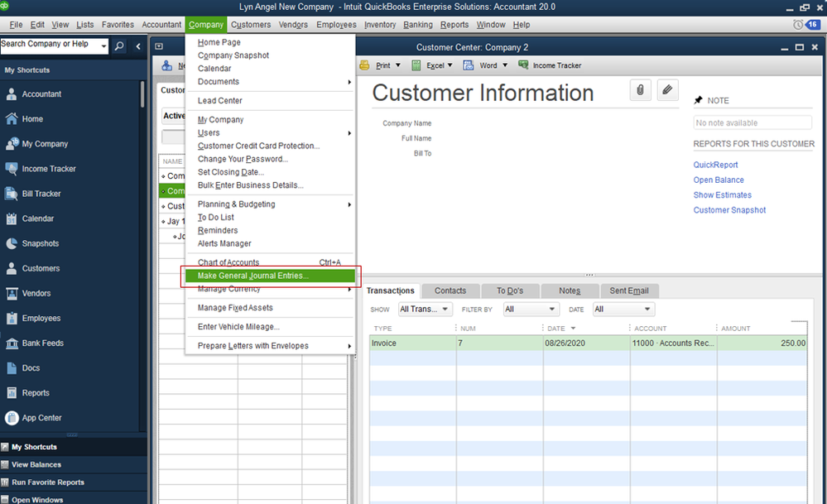Open Income Tracker in the sidebar
The image size is (827, 504).
(x=40, y=169)
